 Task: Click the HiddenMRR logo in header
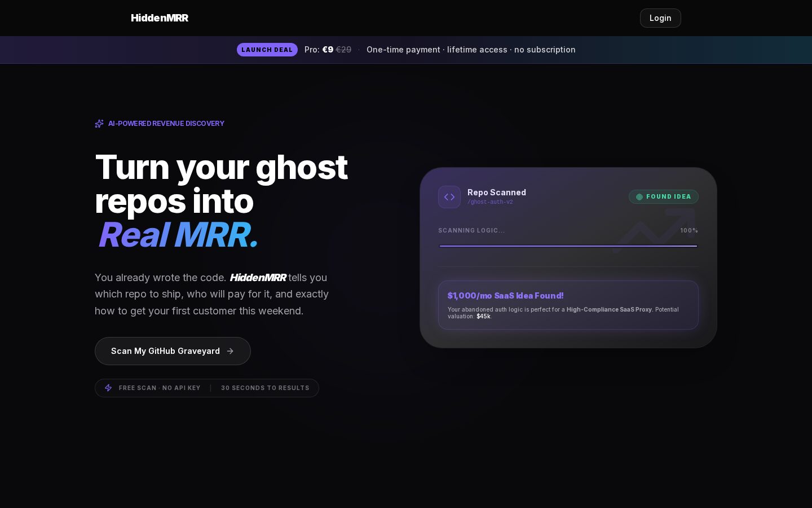(x=160, y=18)
